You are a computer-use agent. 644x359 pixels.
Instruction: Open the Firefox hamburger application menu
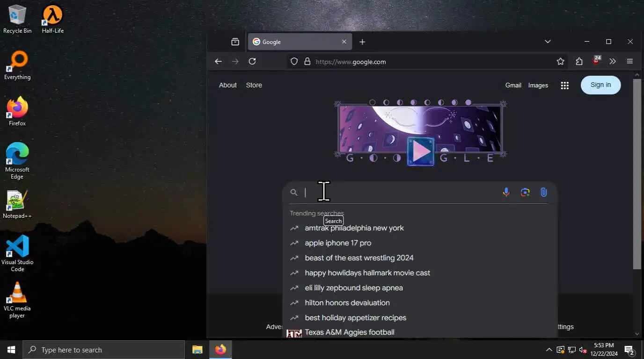pyautogui.click(x=630, y=61)
